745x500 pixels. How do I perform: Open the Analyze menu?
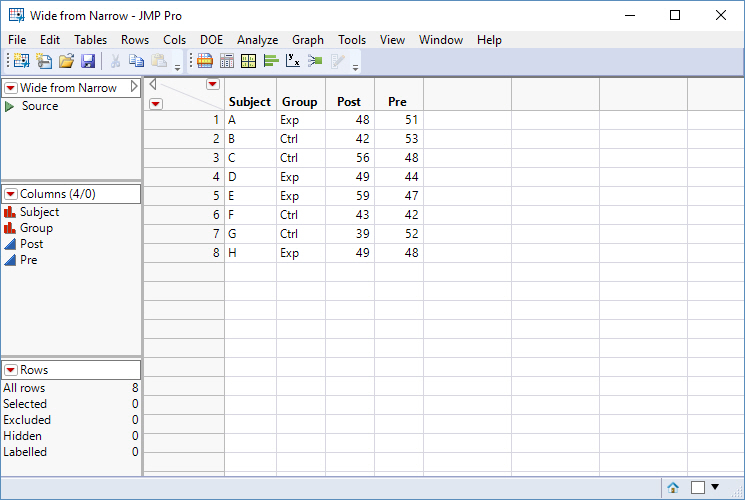point(258,40)
